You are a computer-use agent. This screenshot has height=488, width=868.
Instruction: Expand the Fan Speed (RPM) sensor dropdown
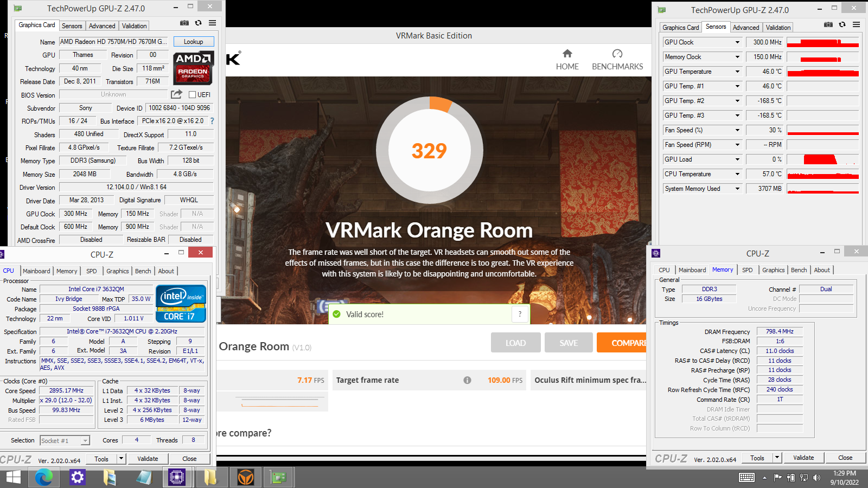737,145
